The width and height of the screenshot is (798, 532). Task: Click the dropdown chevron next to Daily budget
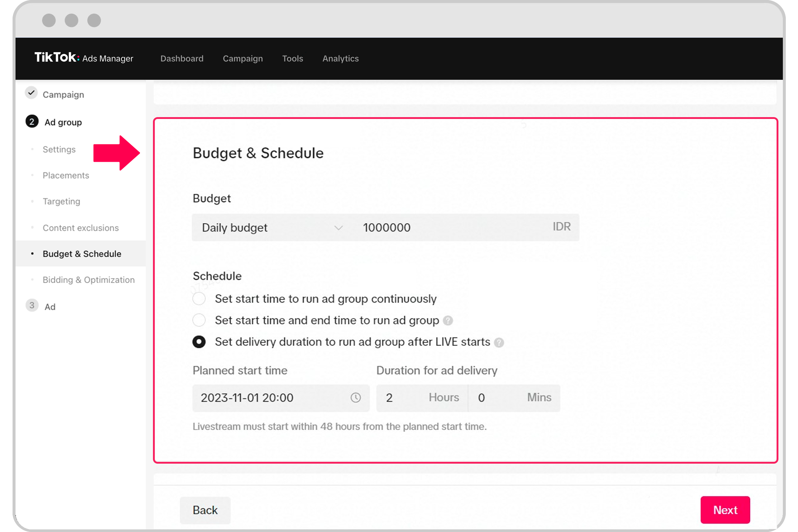tap(338, 228)
